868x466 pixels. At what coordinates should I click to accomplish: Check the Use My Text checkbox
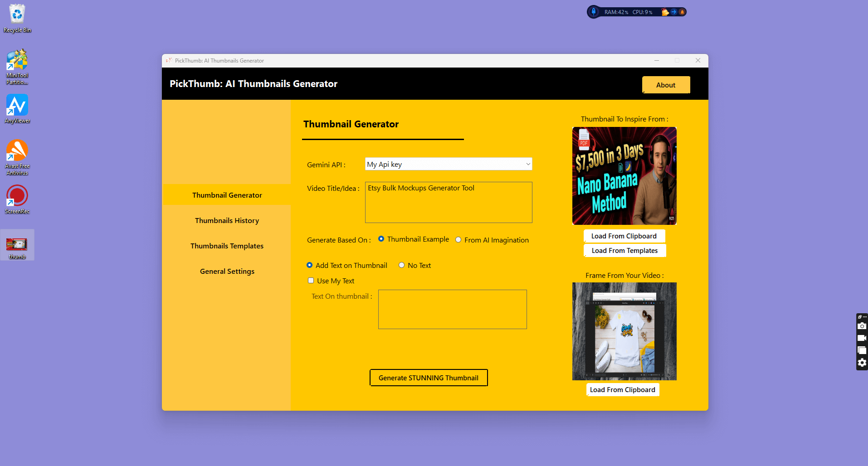[x=311, y=281]
